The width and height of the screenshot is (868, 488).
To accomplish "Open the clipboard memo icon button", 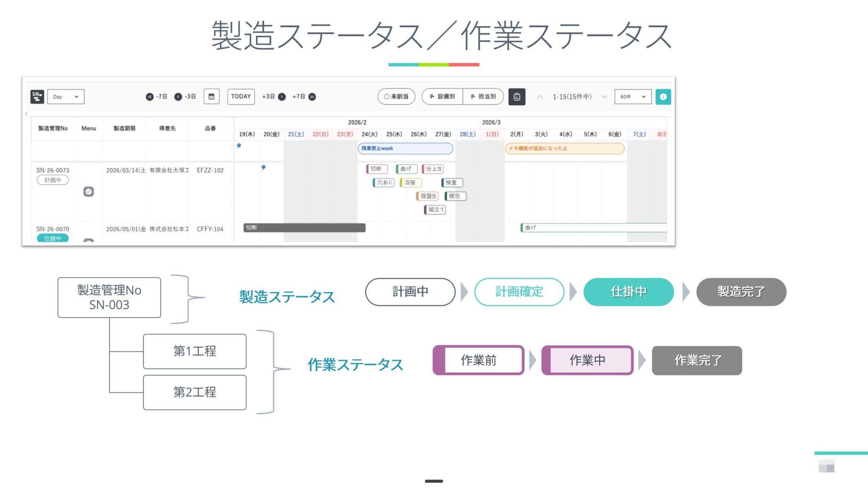I will (x=517, y=97).
